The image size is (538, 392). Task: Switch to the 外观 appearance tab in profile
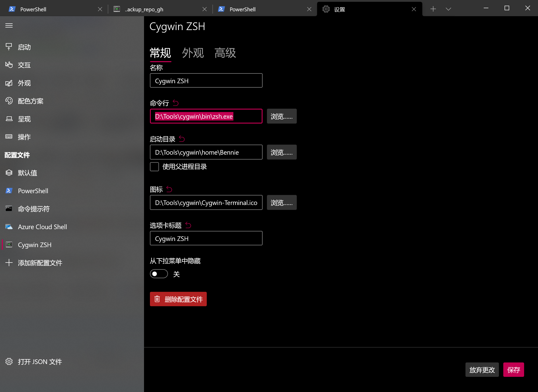click(193, 53)
